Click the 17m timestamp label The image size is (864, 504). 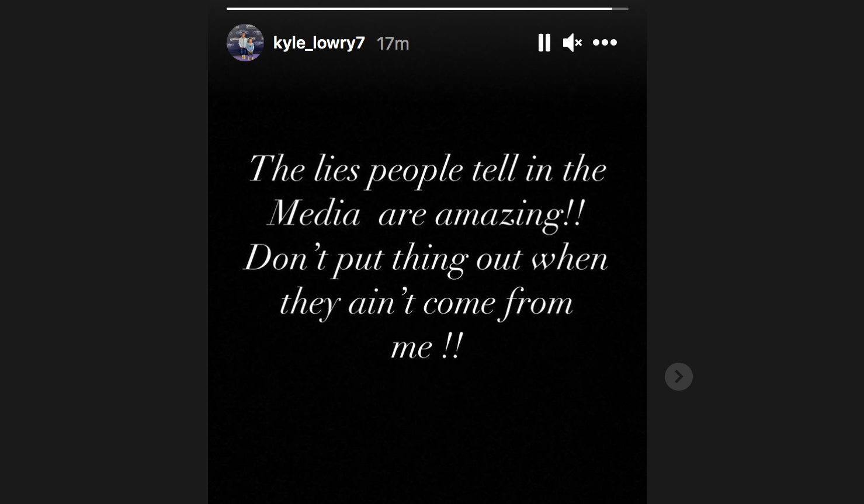pyautogui.click(x=393, y=43)
